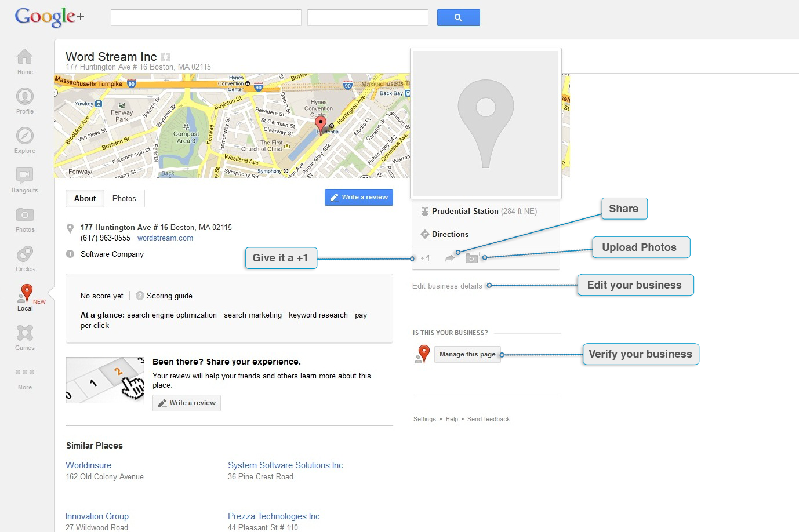
Task: Expand the More sidebar menu
Action: [24, 372]
